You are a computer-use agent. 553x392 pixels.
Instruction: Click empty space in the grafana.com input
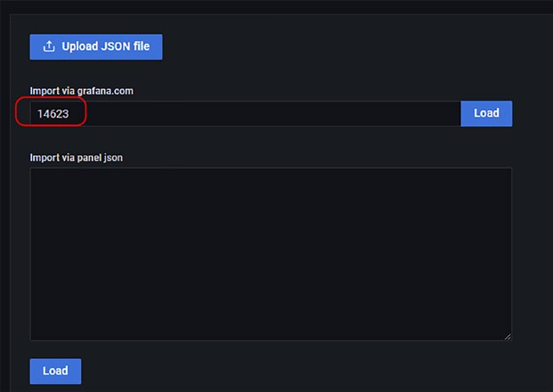click(x=264, y=114)
